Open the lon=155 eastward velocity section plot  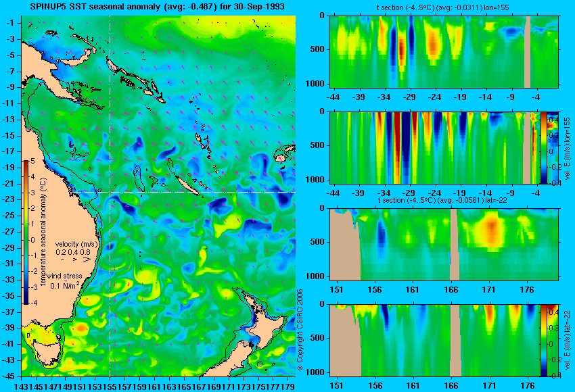(x=435, y=147)
